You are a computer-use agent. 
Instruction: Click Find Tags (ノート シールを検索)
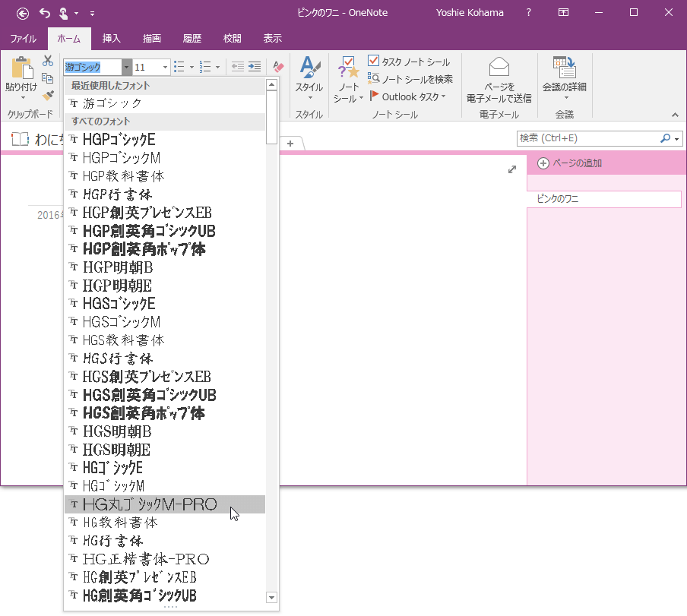pyautogui.click(x=410, y=79)
